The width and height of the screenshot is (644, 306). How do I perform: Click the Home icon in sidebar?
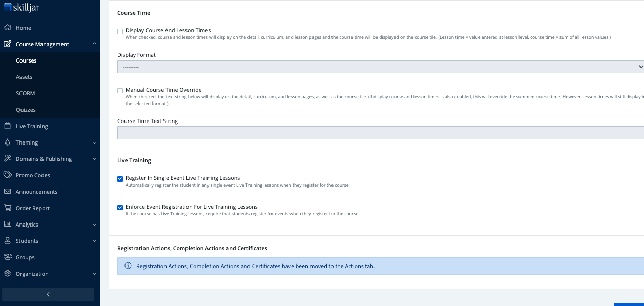click(7, 28)
